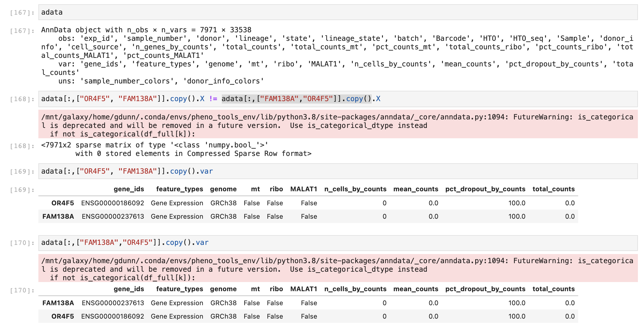This screenshot has height=332, width=644.
Task: Select the OR4F5 row label
Action: (x=63, y=203)
